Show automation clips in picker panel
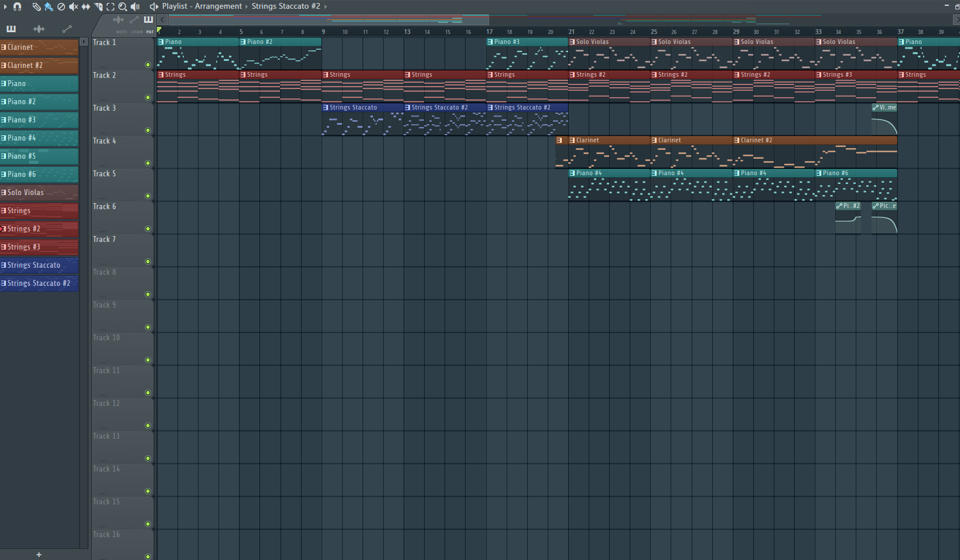This screenshot has width=960, height=560. click(x=67, y=29)
